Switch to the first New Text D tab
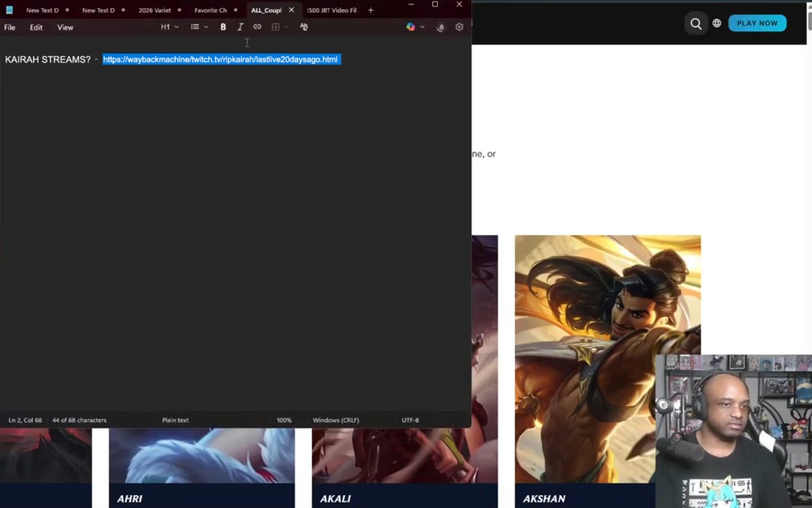 [42, 10]
